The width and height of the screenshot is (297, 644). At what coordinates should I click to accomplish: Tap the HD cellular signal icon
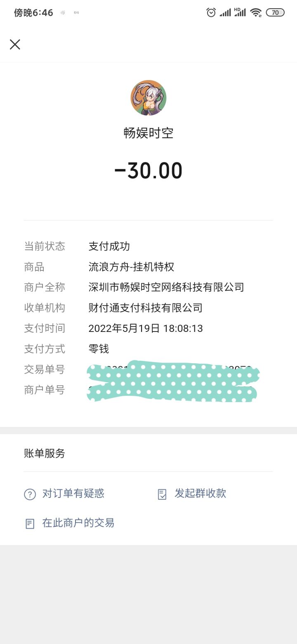pos(240,12)
